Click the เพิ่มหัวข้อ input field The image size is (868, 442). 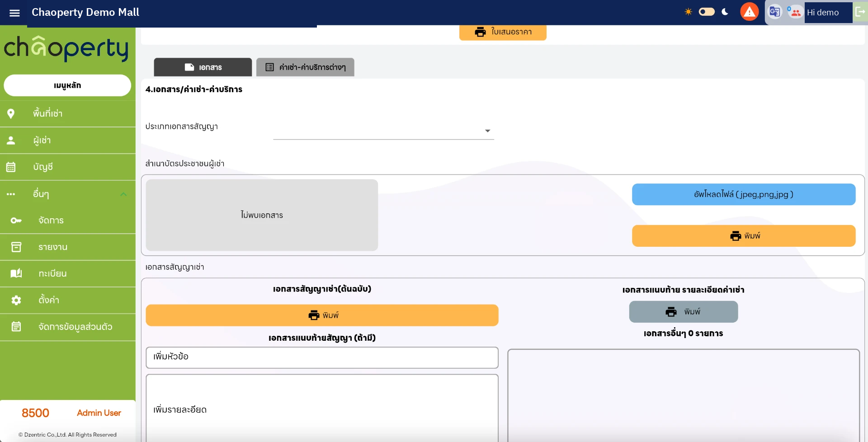[322, 357]
